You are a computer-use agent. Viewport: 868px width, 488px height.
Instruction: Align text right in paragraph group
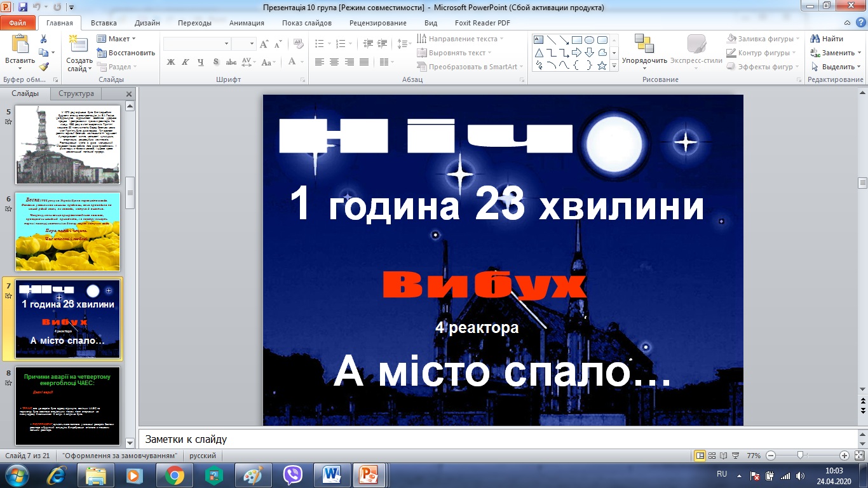coord(349,62)
